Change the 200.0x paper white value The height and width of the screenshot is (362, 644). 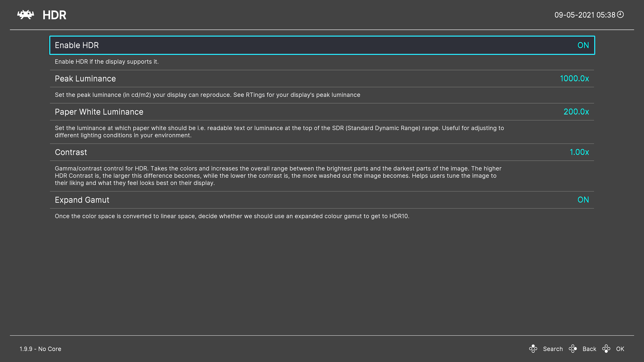(x=576, y=112)
